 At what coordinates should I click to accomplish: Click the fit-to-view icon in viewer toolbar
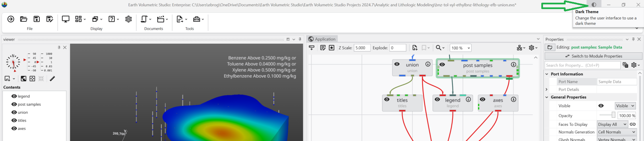point(32,79)
